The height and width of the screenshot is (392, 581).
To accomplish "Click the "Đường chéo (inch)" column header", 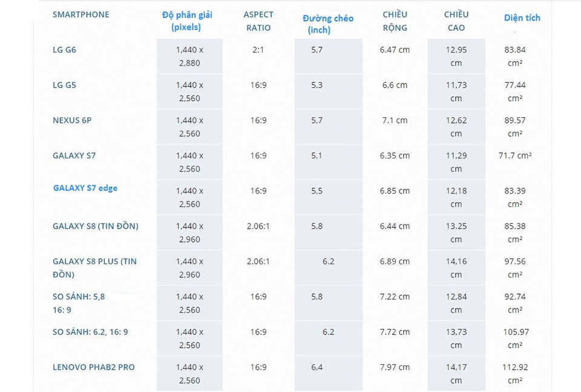I will point(327,24).
